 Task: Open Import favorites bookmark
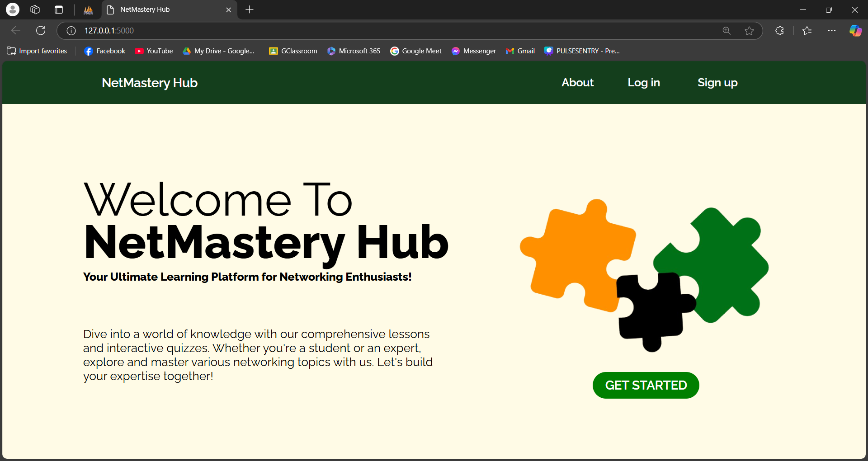point(37,51)
